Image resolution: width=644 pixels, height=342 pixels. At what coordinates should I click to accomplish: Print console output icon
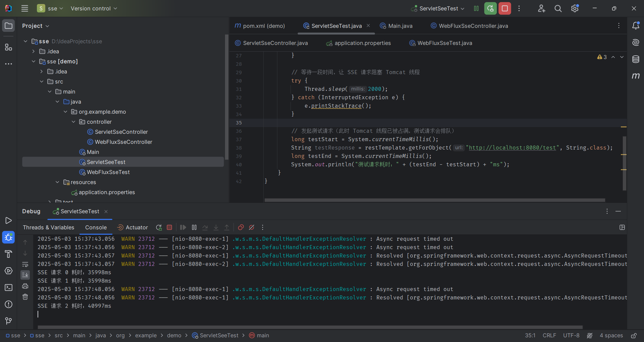click(x=25, y=286)
